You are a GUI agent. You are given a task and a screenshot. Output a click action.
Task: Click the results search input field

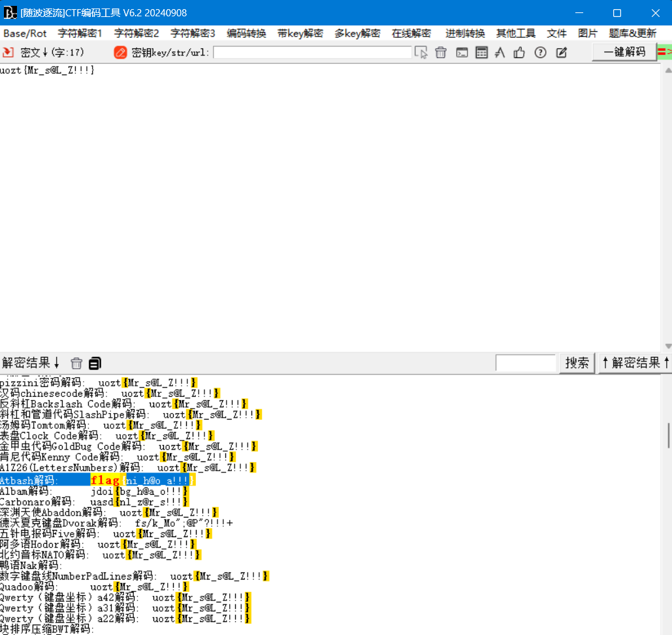click(x=525, y=363)
